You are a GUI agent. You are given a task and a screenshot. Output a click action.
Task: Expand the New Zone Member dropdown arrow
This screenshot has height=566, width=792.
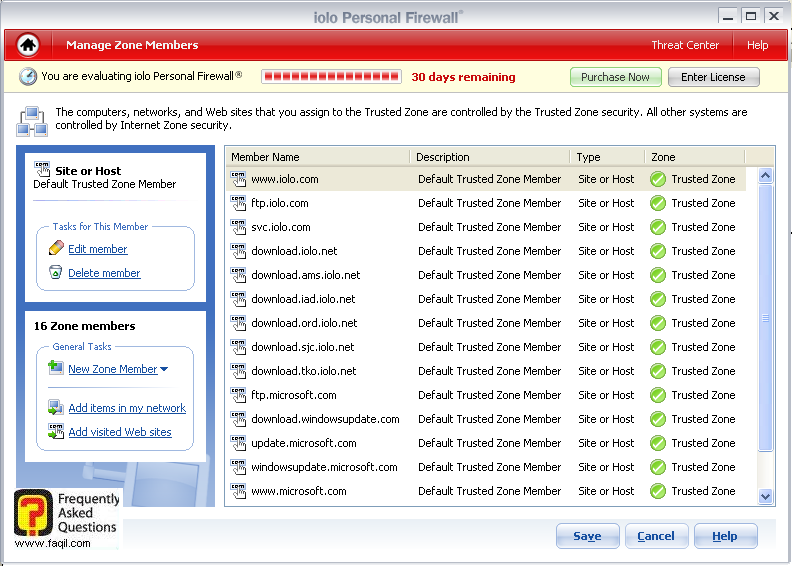(164, 369)
